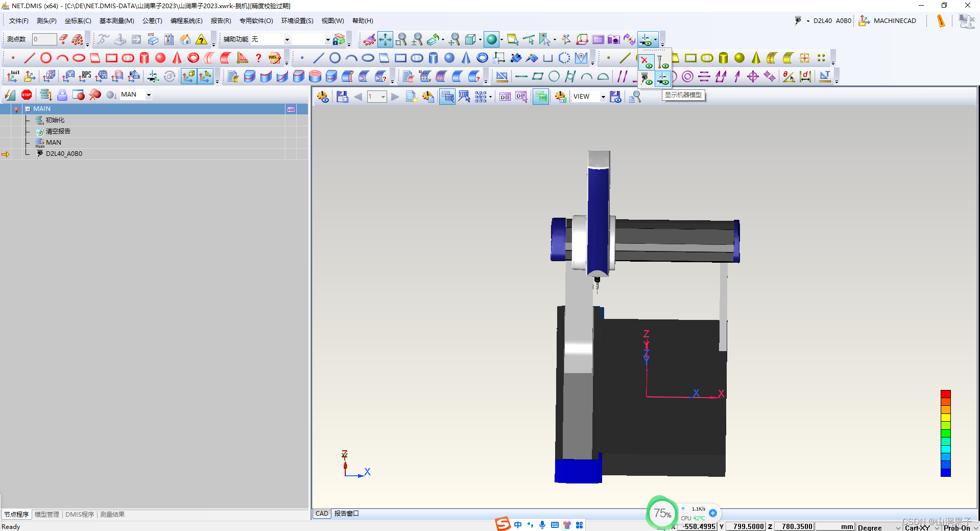The image size is (980, 531).
Task: Open the 坐标系(C) menu
Action: point(78,21)
